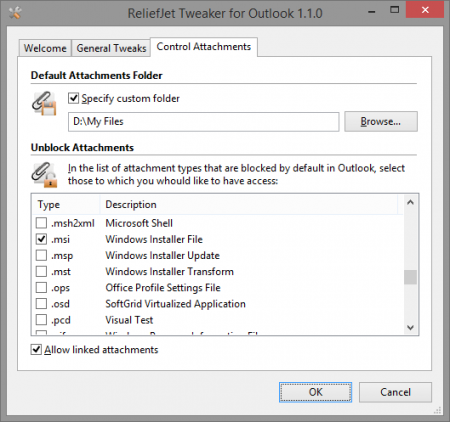Click the Type column header

(66, 204)
